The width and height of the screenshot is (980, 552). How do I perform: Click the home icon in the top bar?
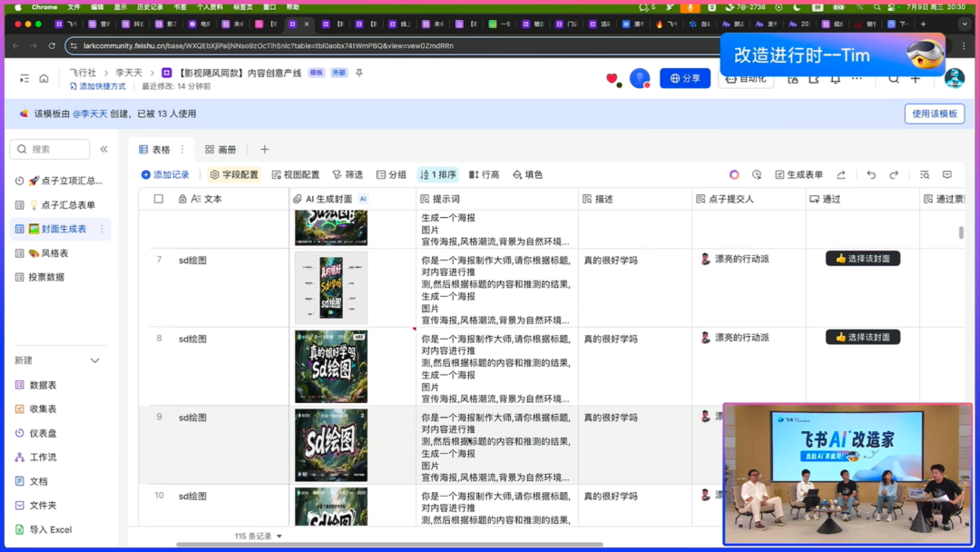(x=44, y=79)
